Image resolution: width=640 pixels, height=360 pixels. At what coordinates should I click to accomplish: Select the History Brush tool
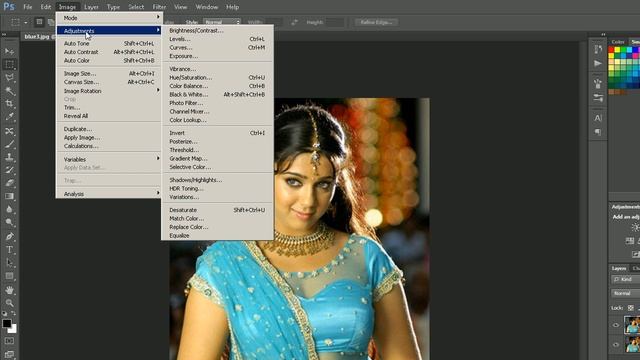[9, 170]
